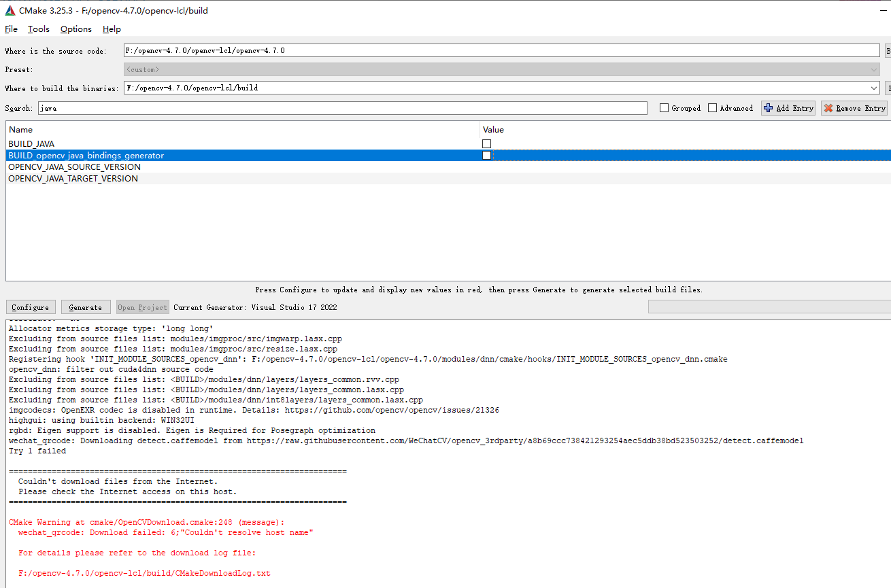The image size is (891, 588).
Task: Toggle the Advanced checkbox
Action: (713, 107)
